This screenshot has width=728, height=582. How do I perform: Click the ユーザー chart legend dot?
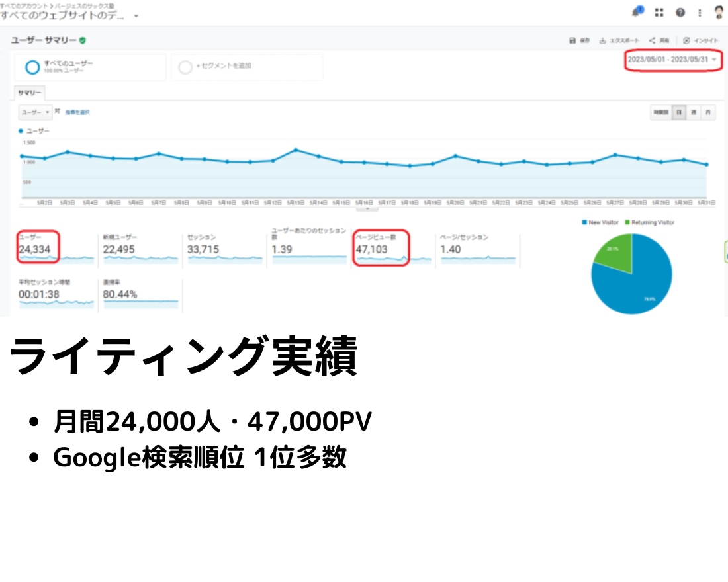21,131
